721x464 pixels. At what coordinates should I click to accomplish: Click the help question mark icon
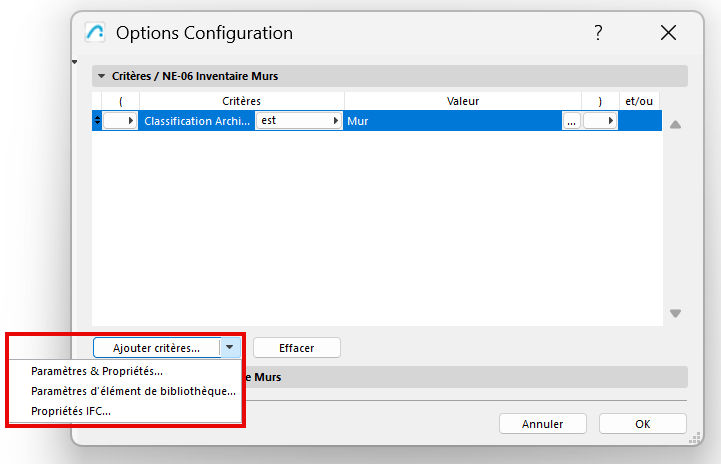598,33
